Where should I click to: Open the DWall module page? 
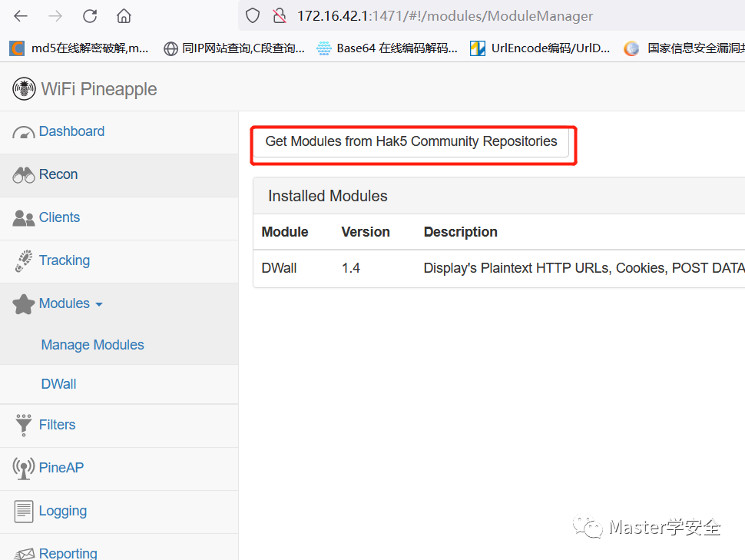pos(58,384)
